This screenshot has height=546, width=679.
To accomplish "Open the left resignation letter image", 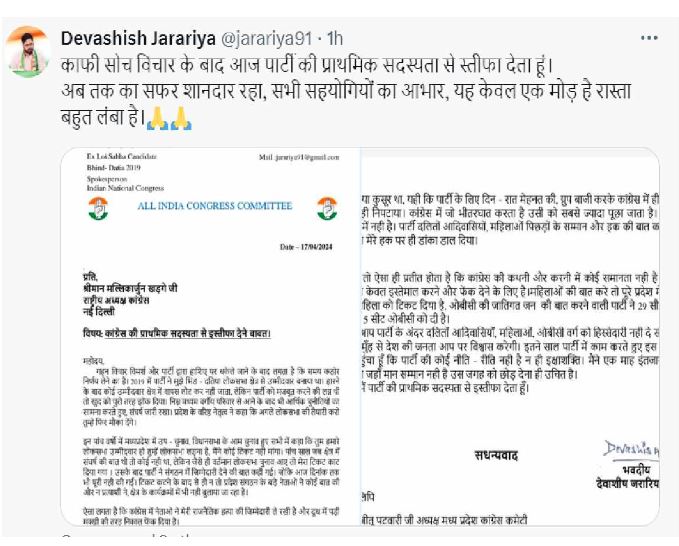I will tap(210, 336).
